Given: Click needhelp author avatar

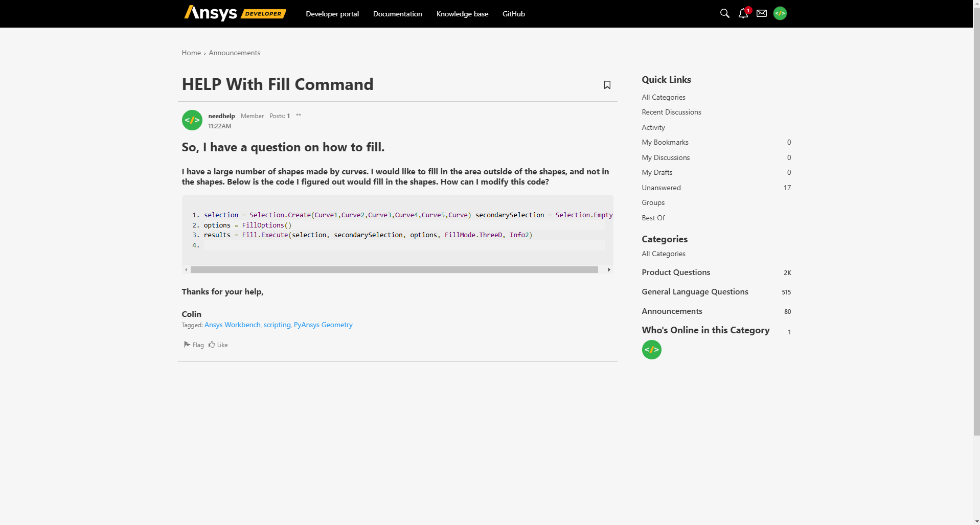Looking at the screenshot, I should [x=192, y=121].
